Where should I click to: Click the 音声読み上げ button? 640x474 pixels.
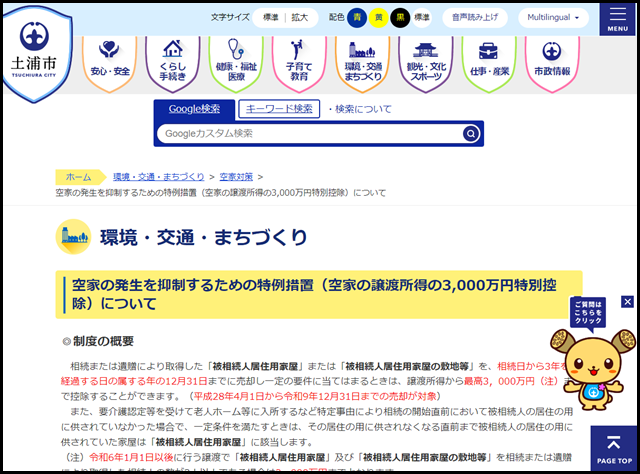point(475,18)
